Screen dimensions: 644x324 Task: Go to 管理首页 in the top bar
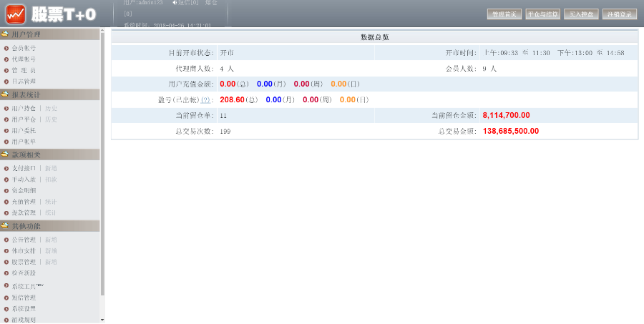504,14
